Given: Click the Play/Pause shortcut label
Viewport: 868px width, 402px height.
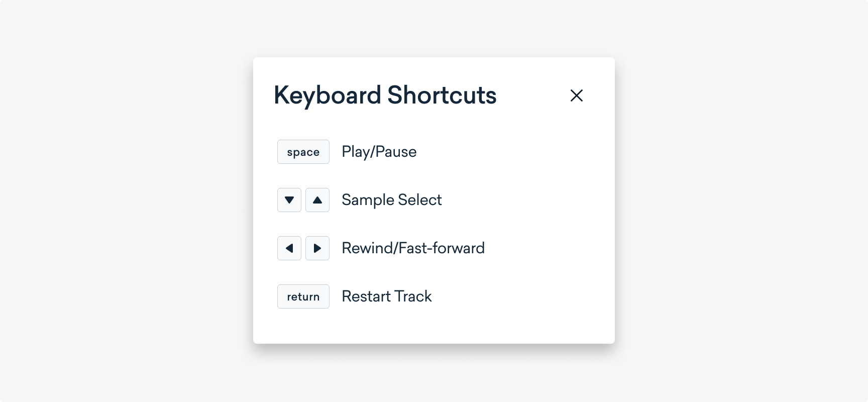Looking at the screenshot, I should (379, 151).
